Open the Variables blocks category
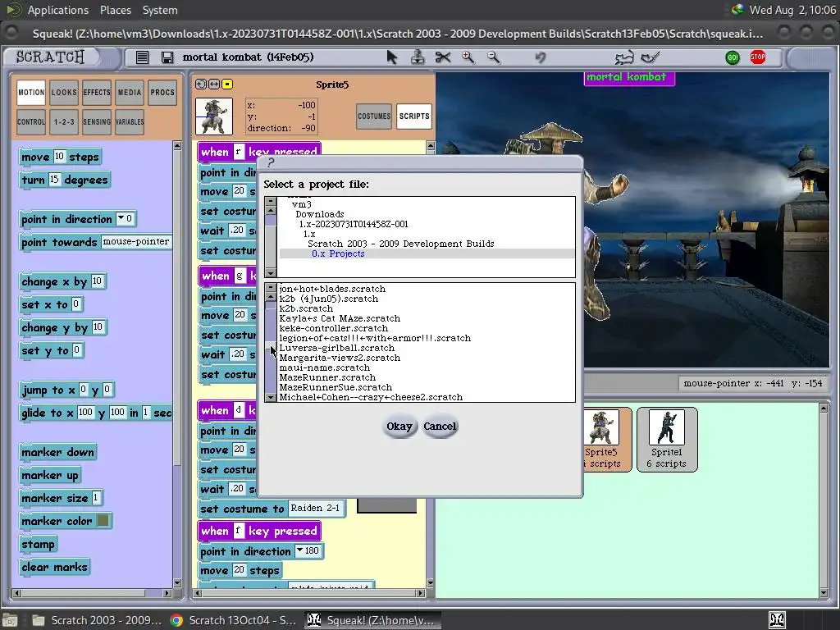 [x=129, y=121]
